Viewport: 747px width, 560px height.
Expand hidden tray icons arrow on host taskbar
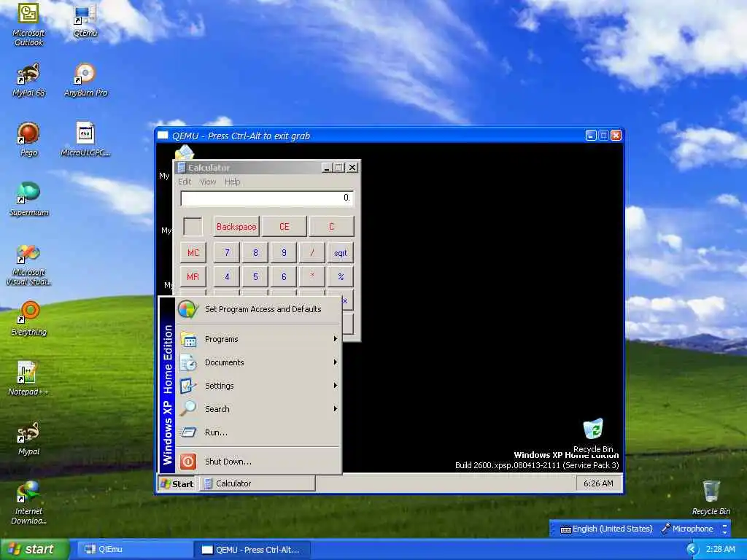[692, 549]
